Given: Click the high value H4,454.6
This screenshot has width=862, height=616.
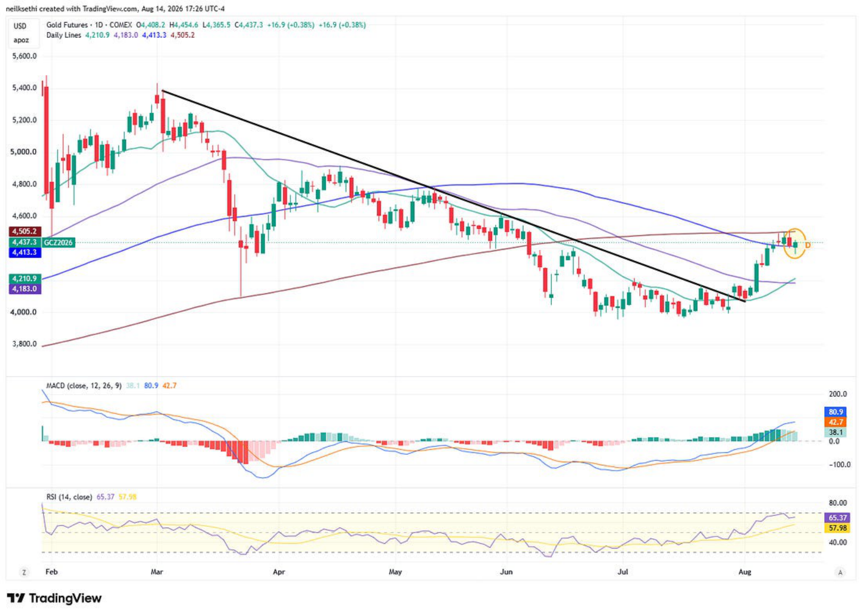Looking at the screenshot, I should (183, 25).
